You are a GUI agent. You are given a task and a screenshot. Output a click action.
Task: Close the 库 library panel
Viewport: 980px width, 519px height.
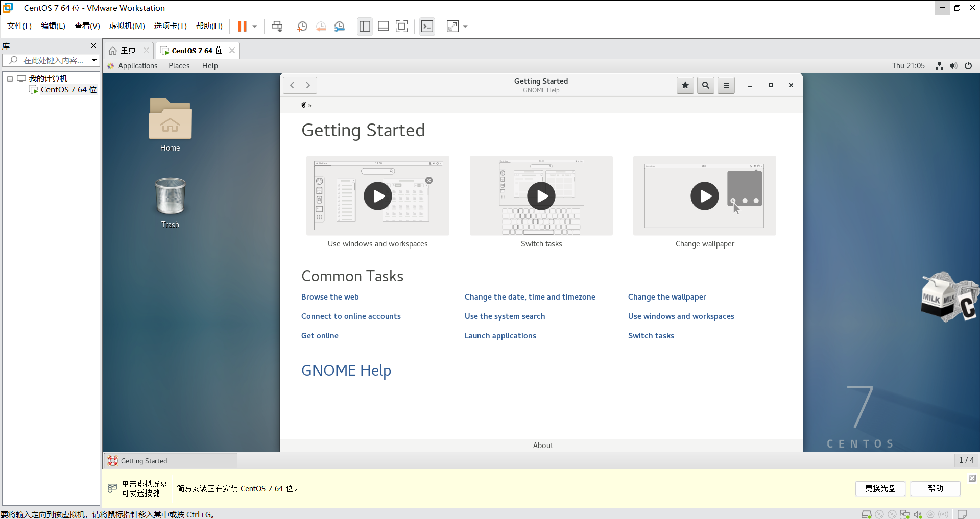pyautogui.click(x=93, y=46)
